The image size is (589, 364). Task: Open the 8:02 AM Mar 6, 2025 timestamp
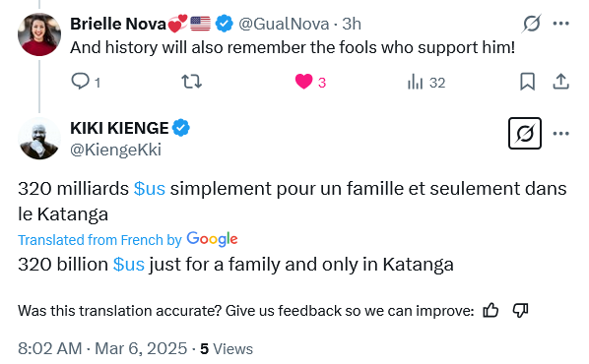coord(102,348)
